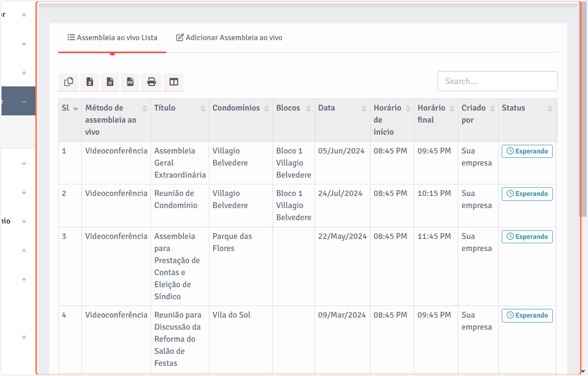Screen dimensions: 588x376
Task: Click the 'Condomínios' column header text
Action: (236, 108)
